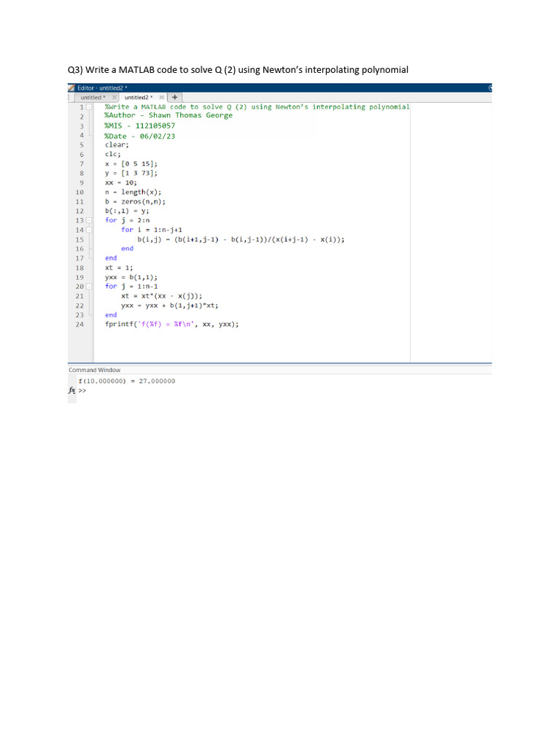
Task: Click line number 24 in the gutter
Action: click(x=80, y=325)
